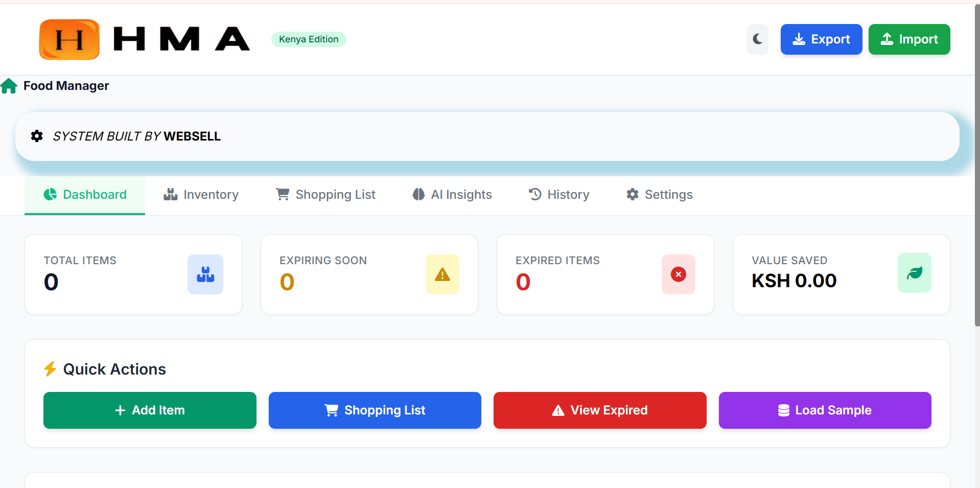This screenshot has width=980, height=488.
Task: Click the KSH 0.00 value saved amount
Action: click(x=794, y=281)
